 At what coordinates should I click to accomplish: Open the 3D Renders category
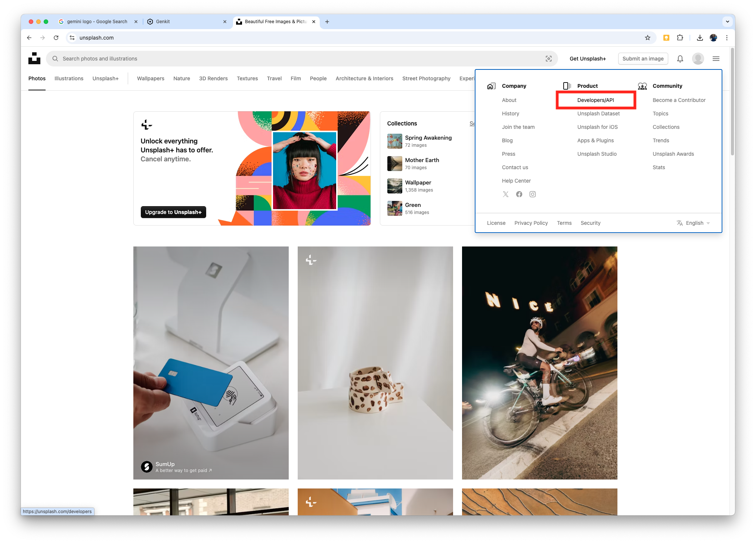point(213,78)
